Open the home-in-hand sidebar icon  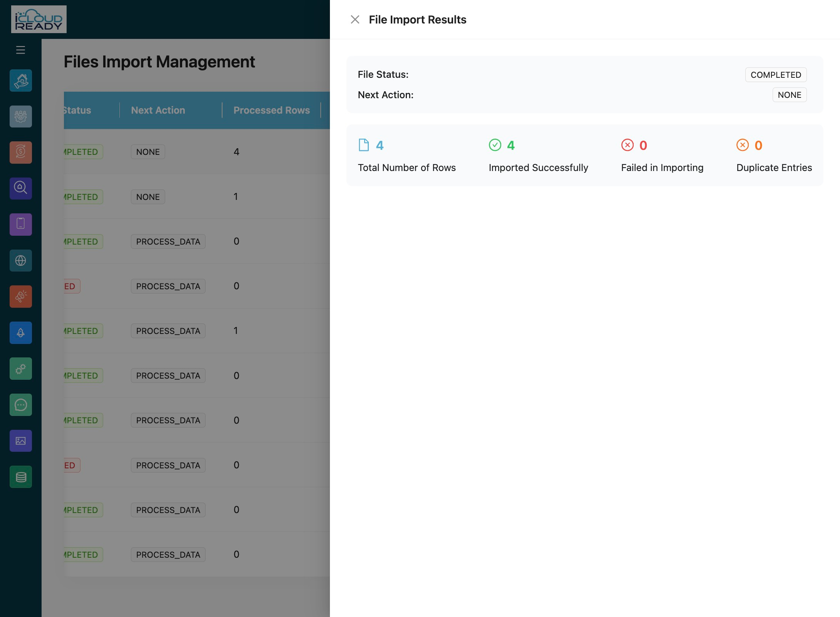click(21, 80)
